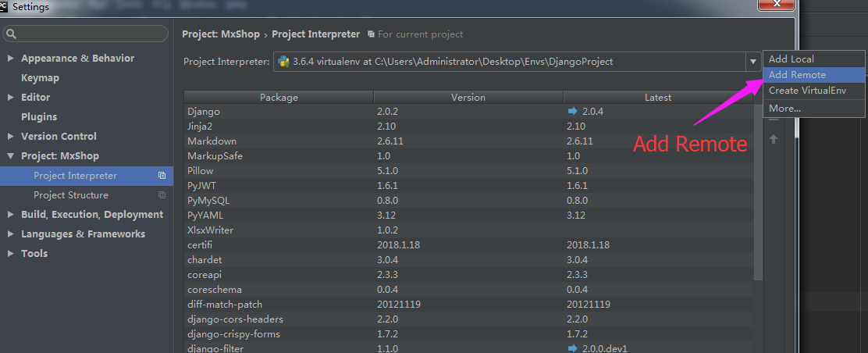Click the PyCharm icon in Settings title bar
Screen dimensions: 868x353
3,7
